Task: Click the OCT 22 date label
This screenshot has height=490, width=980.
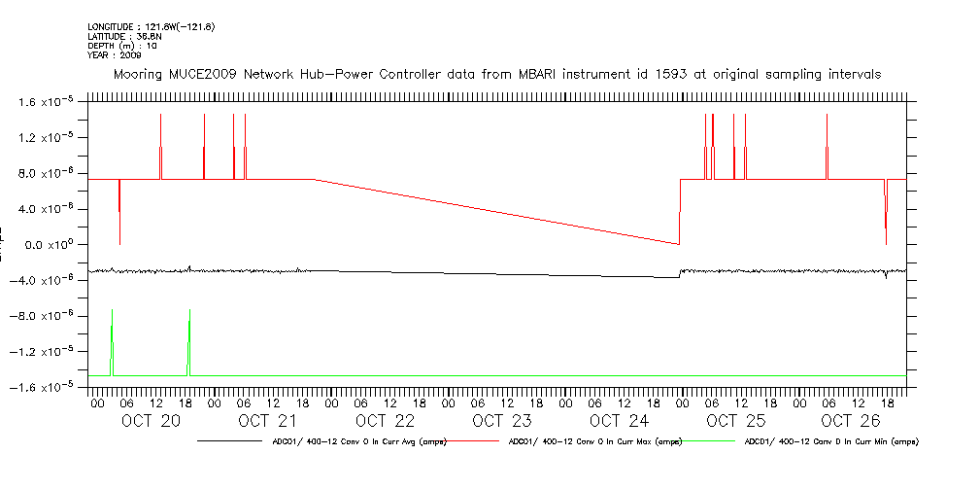Action: coord(385,421)
